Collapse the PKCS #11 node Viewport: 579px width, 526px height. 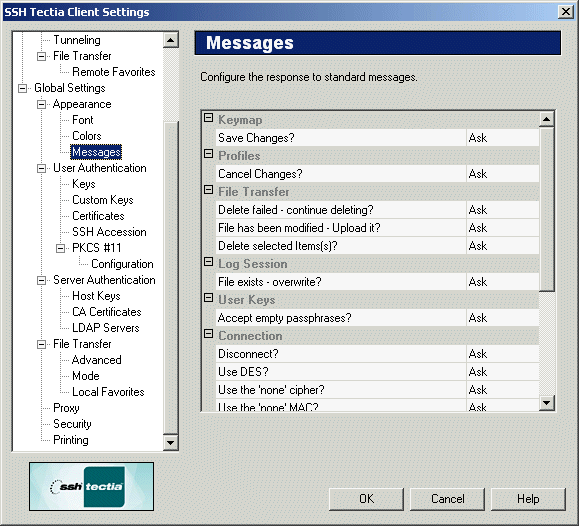61,248
